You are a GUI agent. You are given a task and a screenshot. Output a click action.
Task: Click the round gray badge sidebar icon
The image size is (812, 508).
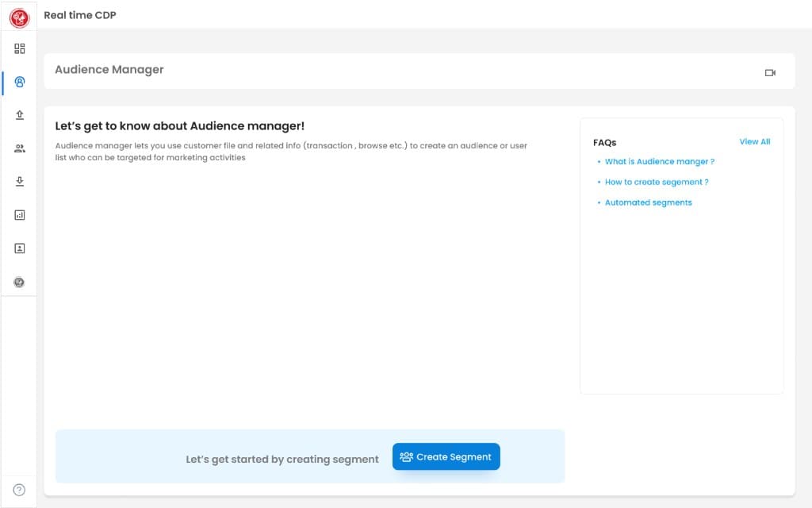coord(19,282)
